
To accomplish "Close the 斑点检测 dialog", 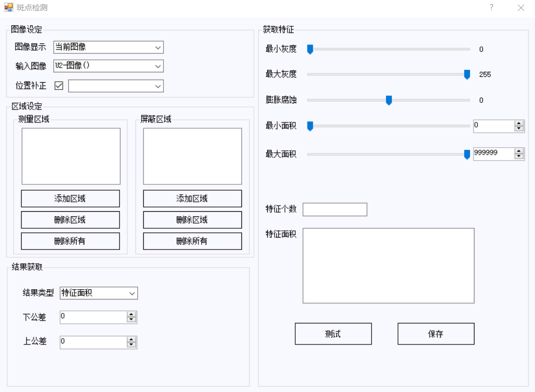I will [x=521, y=8].
